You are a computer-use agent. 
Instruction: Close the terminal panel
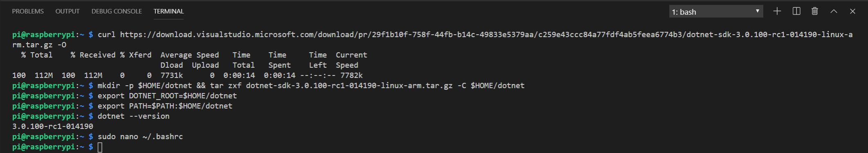[x=852, y=11]
